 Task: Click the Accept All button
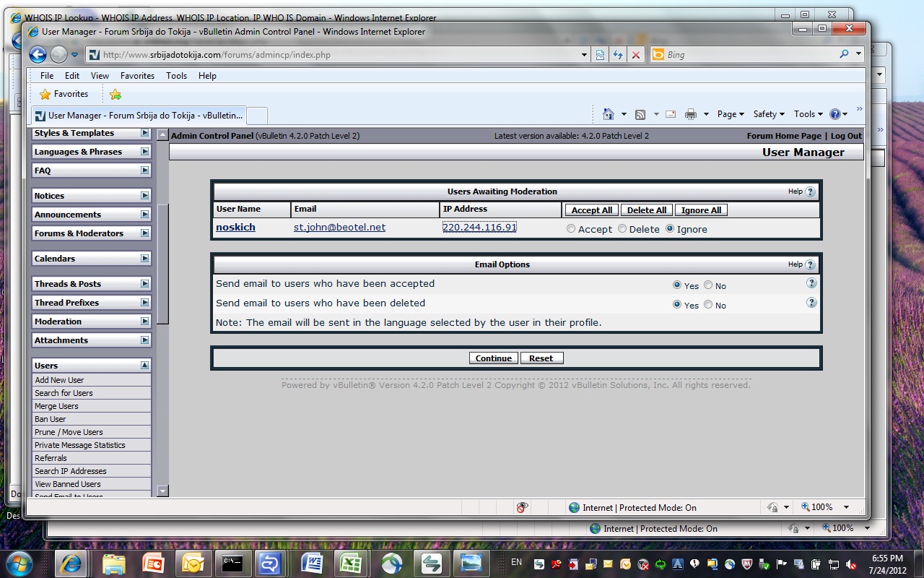(592, 210)
